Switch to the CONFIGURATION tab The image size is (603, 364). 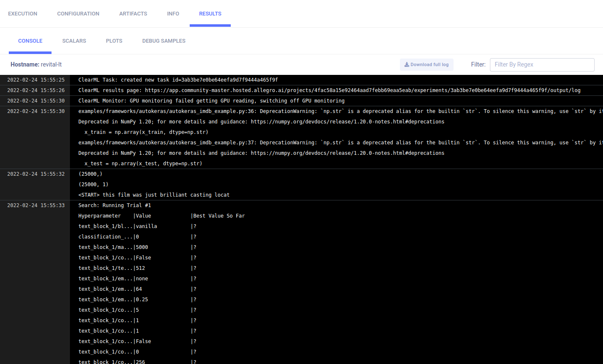tap(78, 14)
